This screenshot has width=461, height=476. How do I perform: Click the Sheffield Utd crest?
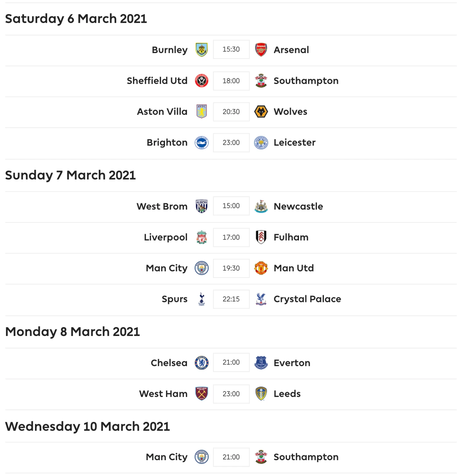[201, 81]
